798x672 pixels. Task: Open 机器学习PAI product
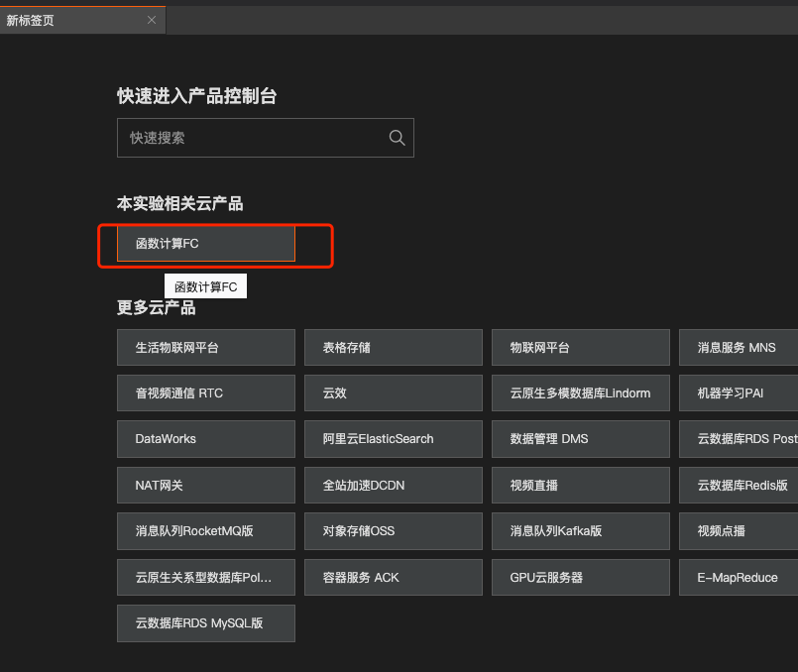click(x=739, y=393)
